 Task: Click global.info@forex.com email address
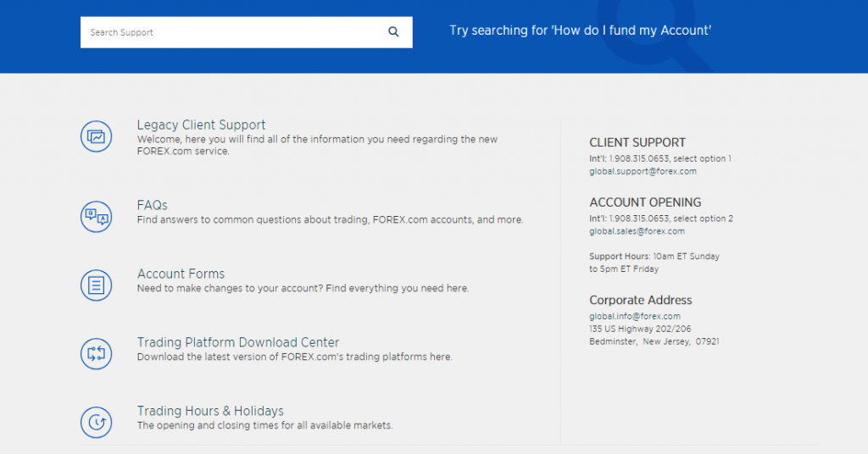(634, 316)
